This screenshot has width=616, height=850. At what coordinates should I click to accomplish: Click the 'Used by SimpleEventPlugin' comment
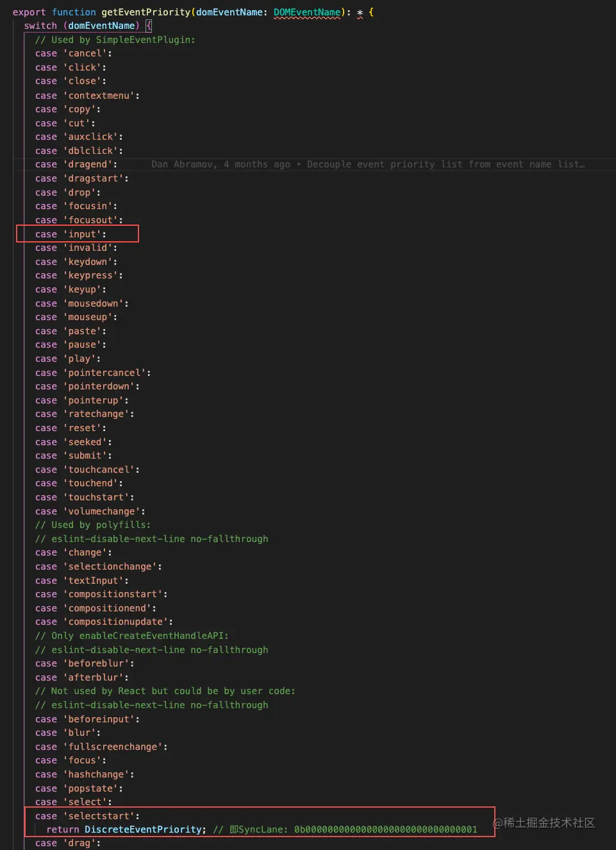(x=115, y=40)
